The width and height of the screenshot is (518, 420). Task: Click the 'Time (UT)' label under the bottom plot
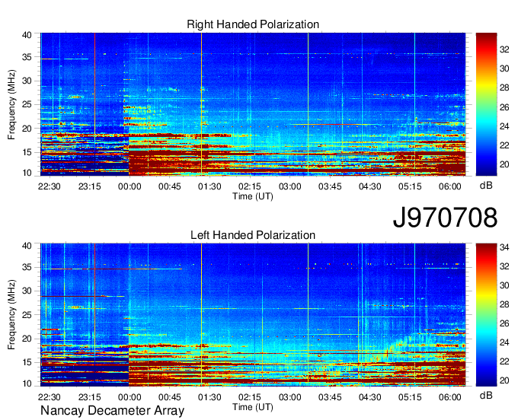click(253, 407)
